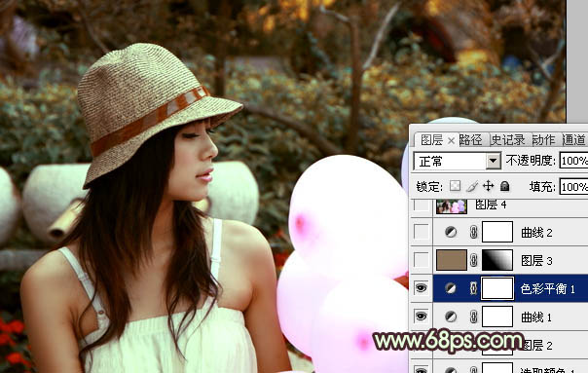Select the 图层 4 layer name
The height and width of the screenshot is (373, 588).
coord(491,205)
